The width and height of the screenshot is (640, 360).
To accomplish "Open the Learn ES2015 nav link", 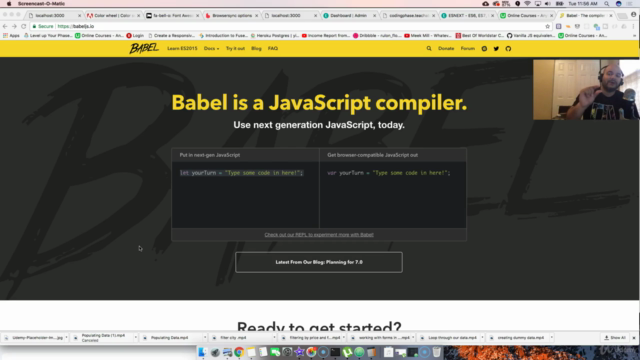I will click(182, 49).
